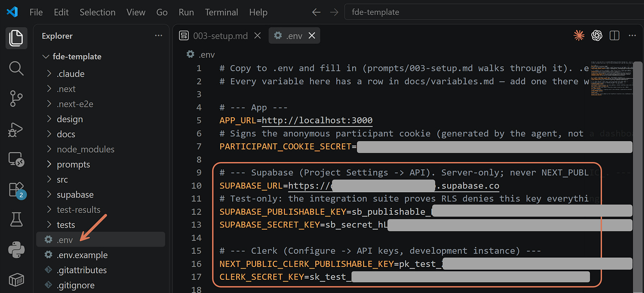Viewport: 644px width, 293px height.
Task: Open the Testing flask view
Action: click(16, 220)
